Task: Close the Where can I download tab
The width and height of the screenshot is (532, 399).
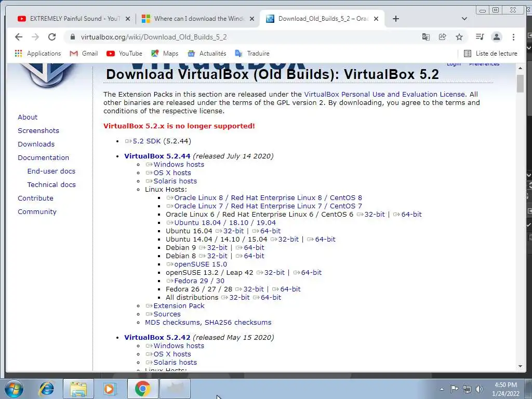Action: pos(252,19)
